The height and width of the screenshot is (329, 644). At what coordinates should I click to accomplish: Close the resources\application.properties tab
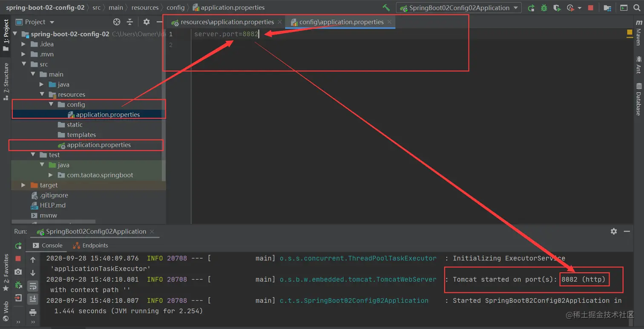[280, 22]
